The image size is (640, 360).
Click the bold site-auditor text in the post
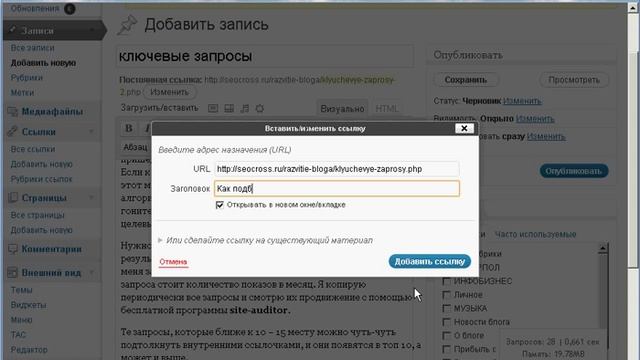coord(259,310)
